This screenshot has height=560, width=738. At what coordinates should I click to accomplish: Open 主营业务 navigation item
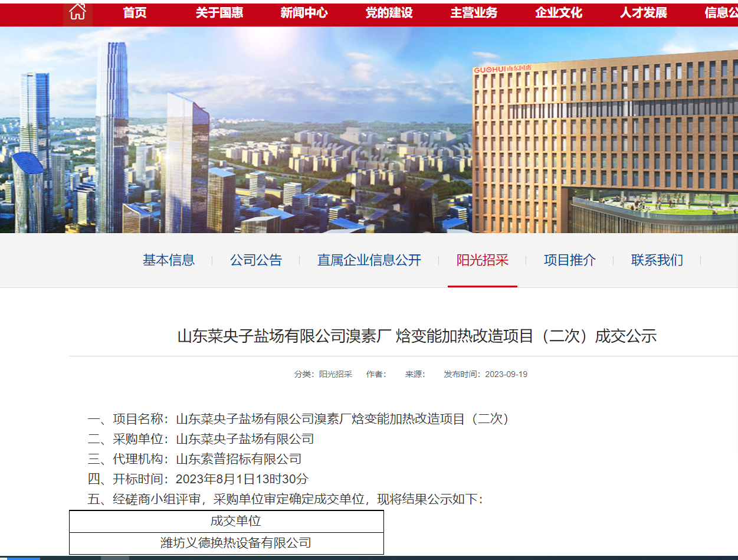click(474, 13)
